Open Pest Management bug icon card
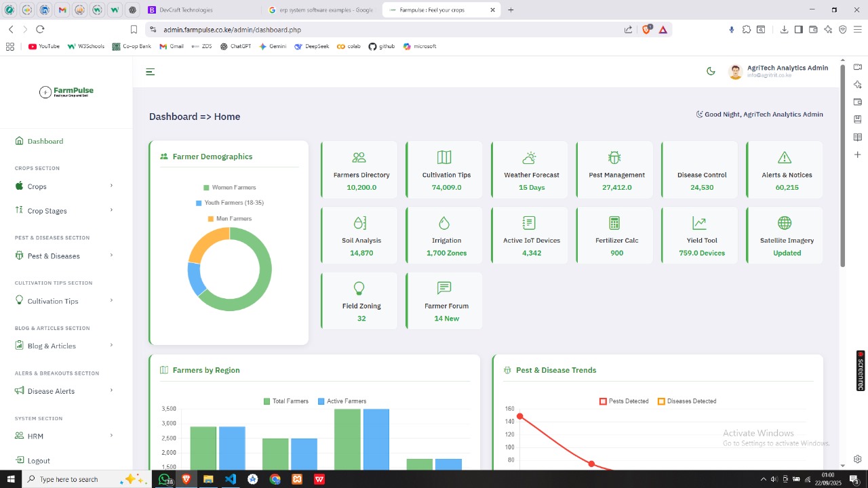This screenshot has height=488, width=868. 614,158
